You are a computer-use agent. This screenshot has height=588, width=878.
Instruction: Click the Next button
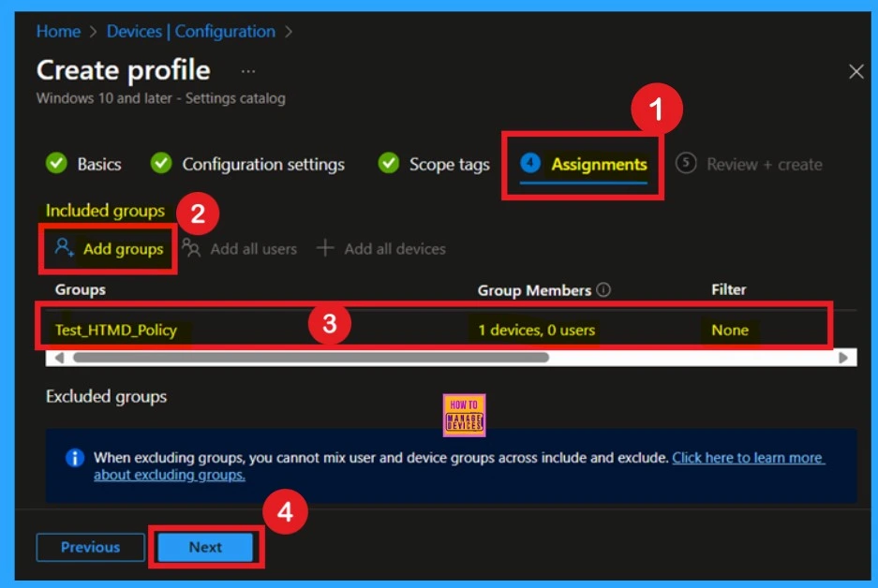click(x=205, y=547)
